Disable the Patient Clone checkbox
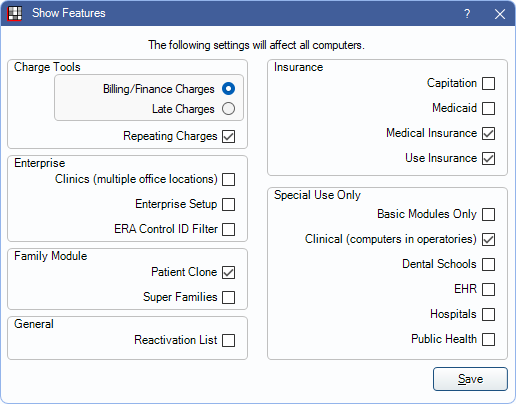The width and height of the screenshot is (516, 404). coord(228,272)
